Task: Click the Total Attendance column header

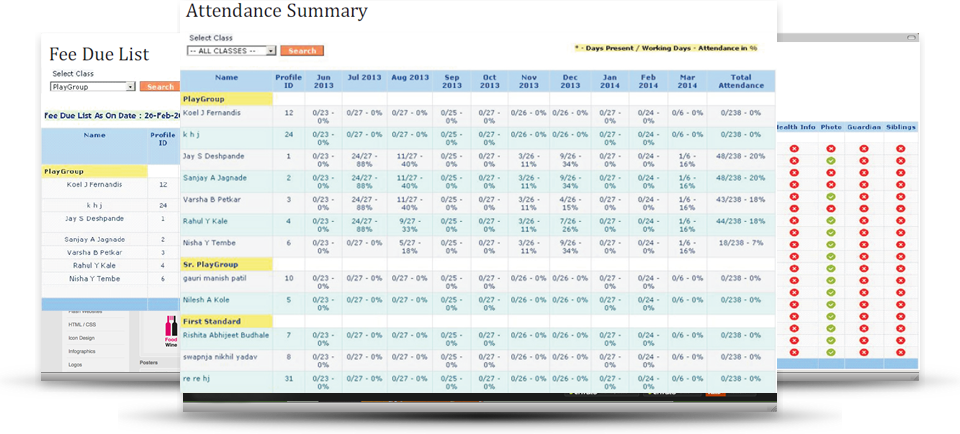Action: tap(741, 81)
